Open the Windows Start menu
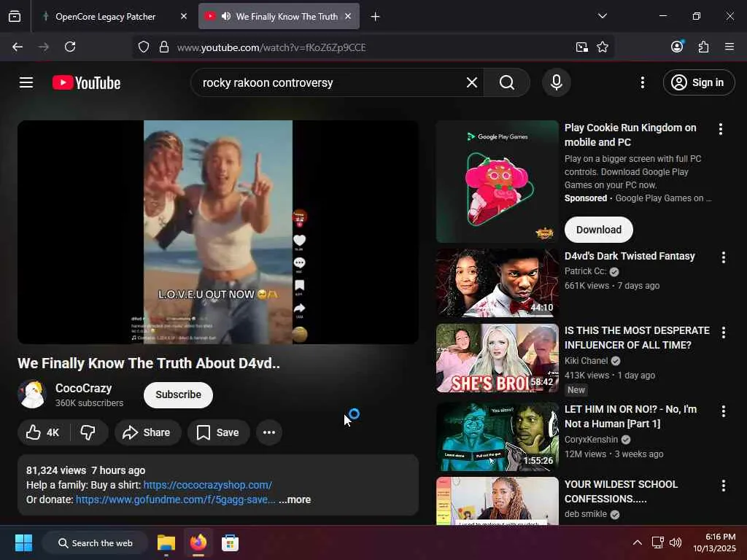 (23, 542)
